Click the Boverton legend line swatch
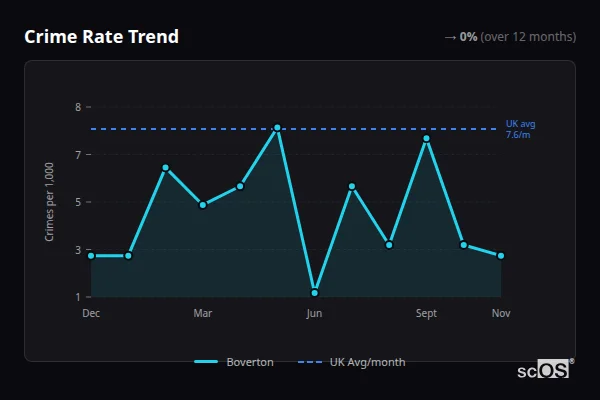This screenshot has width=600, height=400. coord(206,362)
